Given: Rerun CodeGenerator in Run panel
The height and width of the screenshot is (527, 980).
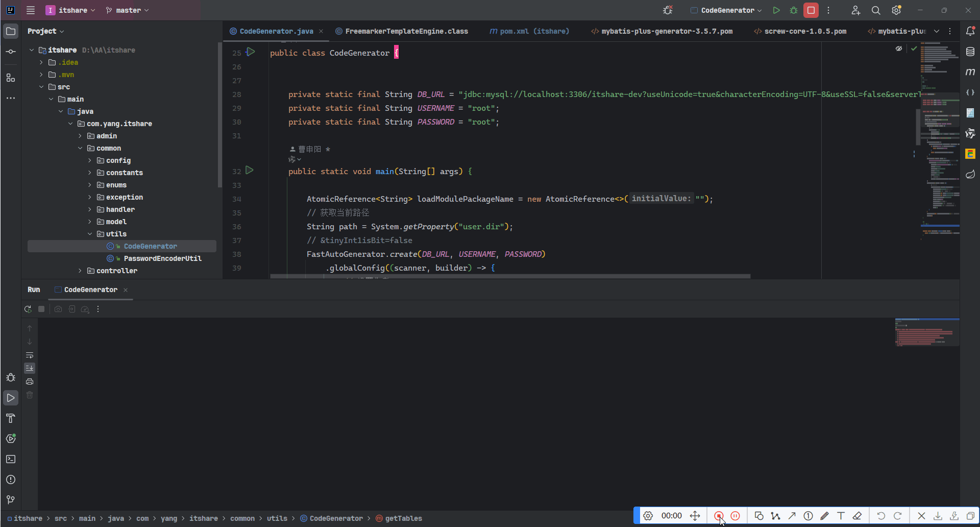Looking at the screenshot, I should tap(28, 309).
